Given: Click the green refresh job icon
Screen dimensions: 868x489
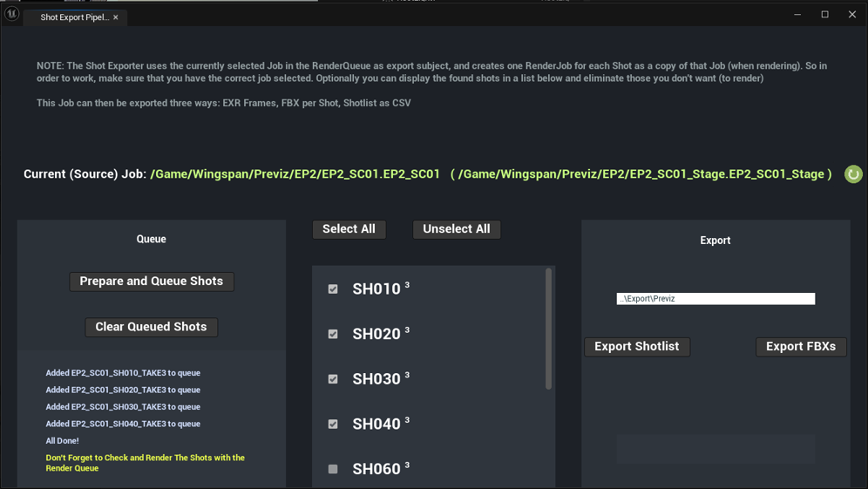Looking at the screenshot, I should [x=853, y=174].
